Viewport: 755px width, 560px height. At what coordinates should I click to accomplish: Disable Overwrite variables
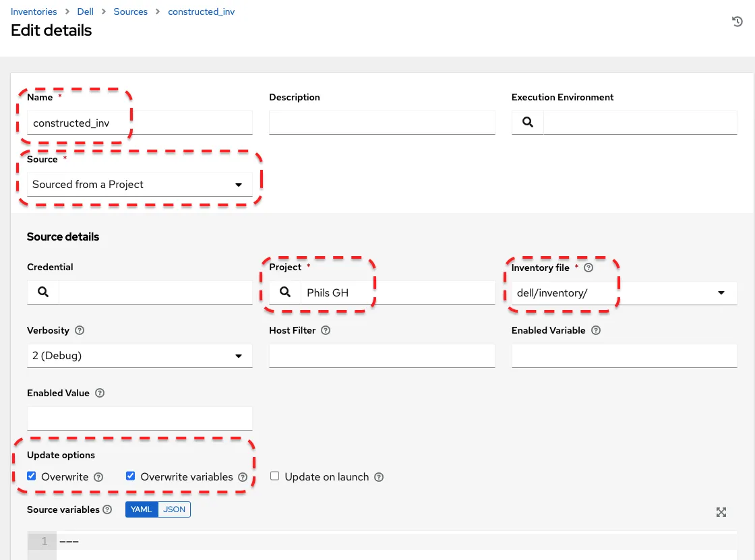pyautogui.click(x=130, y=476)
